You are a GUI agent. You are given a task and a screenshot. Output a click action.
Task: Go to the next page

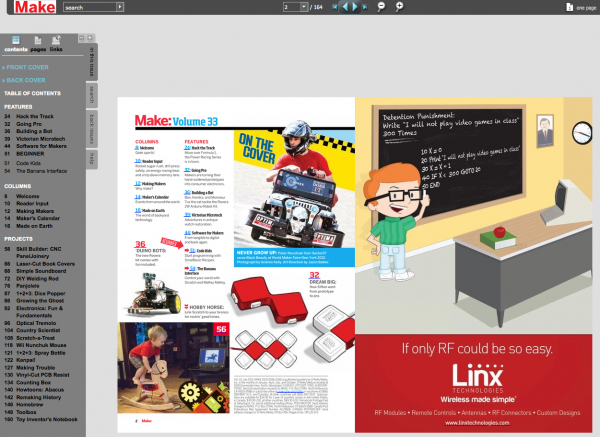(x=355, y=7)
